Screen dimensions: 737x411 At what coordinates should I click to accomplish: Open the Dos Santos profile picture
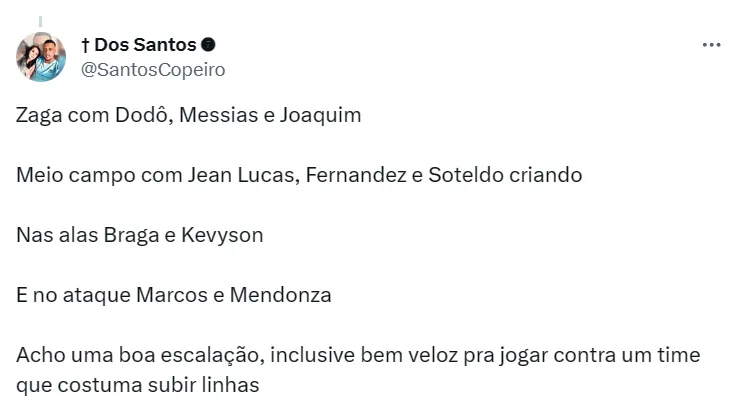pos(41,57)
